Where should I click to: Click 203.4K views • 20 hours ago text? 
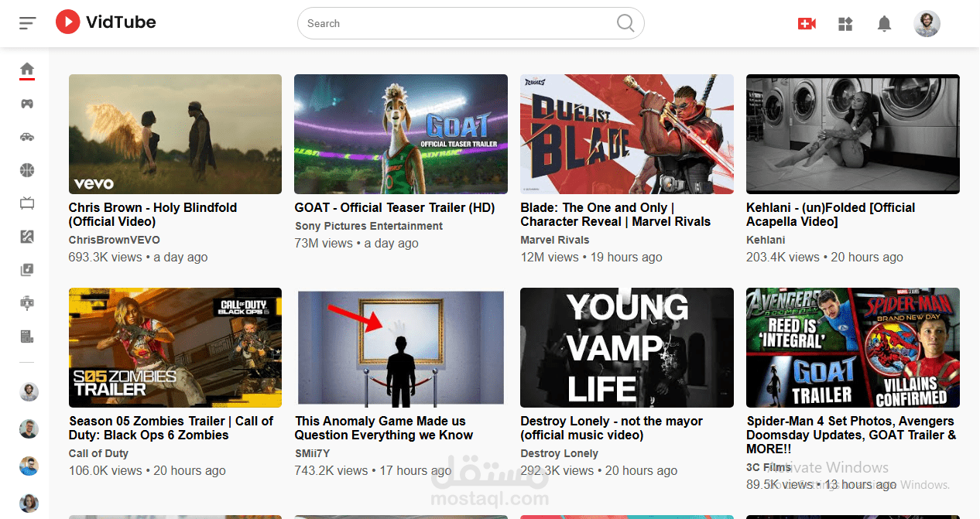pos(824,257)
